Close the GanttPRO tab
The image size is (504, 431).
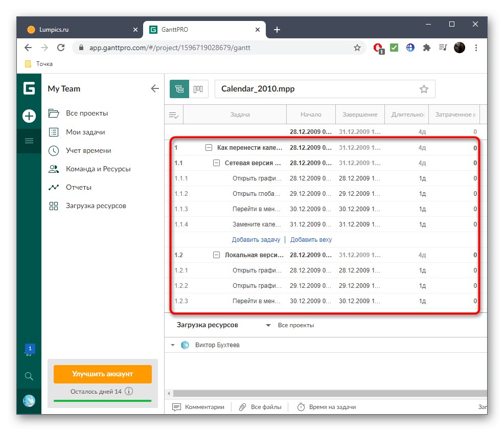[258, 30]
